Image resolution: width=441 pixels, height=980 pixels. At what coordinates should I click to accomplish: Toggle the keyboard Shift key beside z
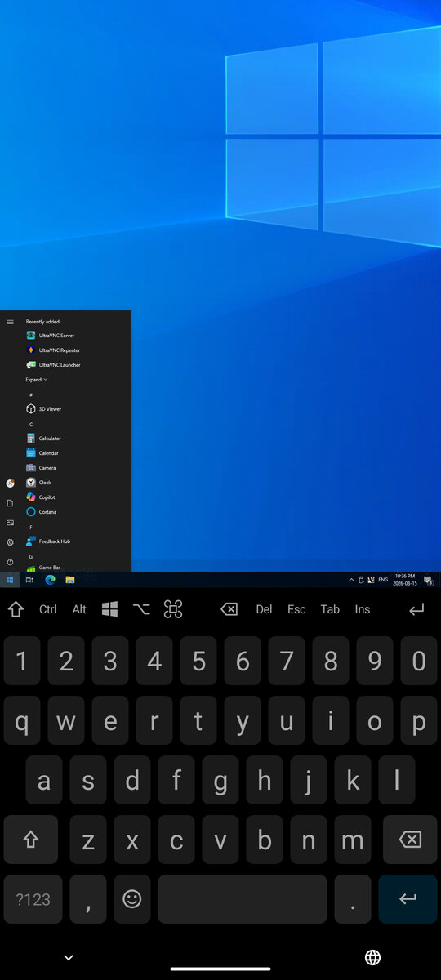pyautogui.click(x=31, y=840)
